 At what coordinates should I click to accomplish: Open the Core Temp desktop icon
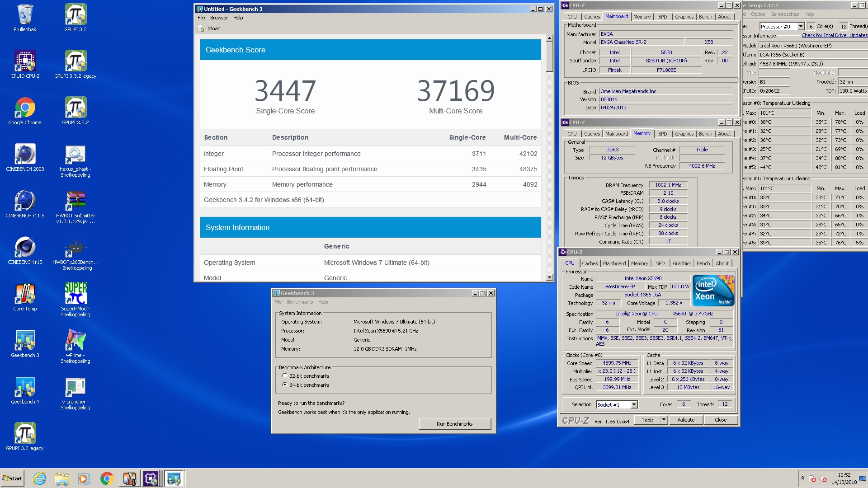[x=25, y=297]
